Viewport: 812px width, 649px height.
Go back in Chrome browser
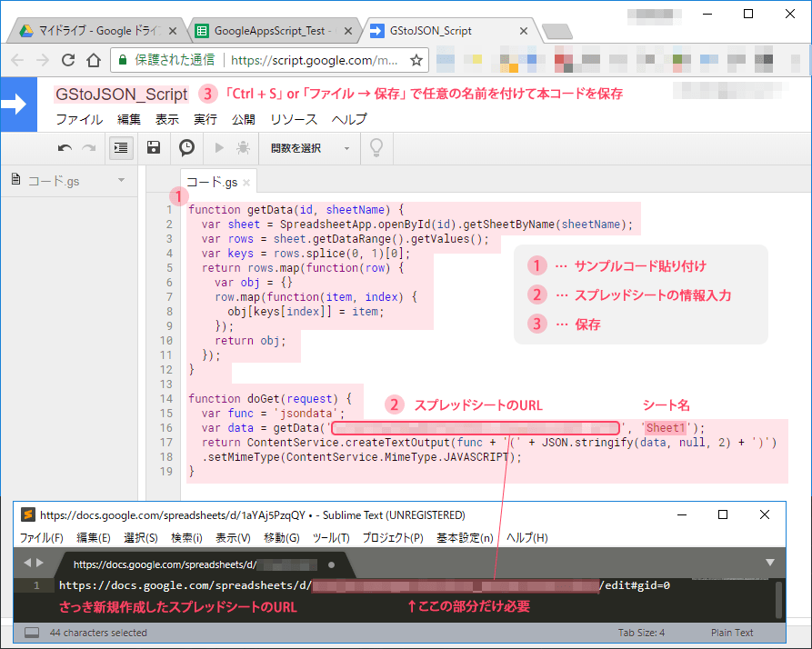pos(17,60)
